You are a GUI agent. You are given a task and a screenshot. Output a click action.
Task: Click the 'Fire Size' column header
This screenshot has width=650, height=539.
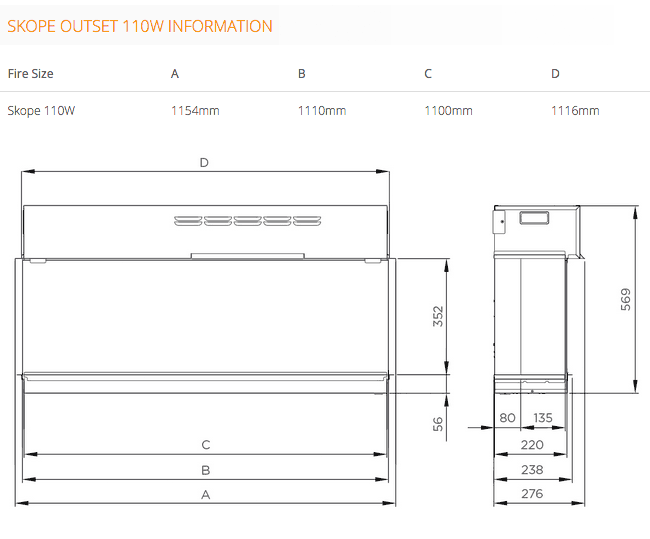click(31, 73)
